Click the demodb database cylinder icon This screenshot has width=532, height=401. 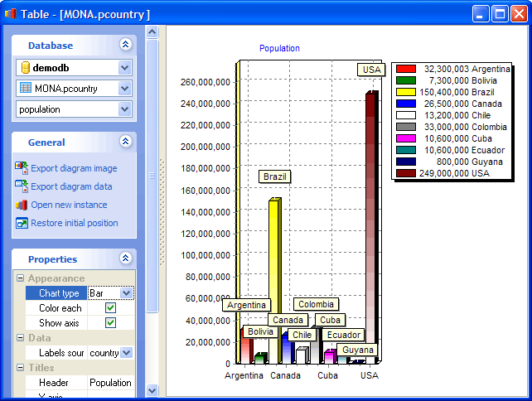25,68
